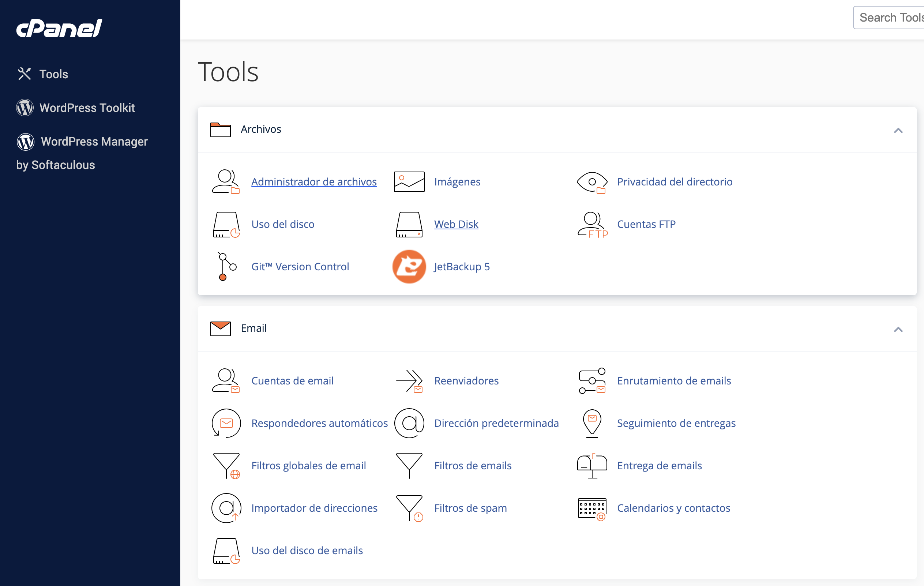The image size is (924, 586).
Task: Click the JetBackup 5 orange icon
Action: tap(409, 267)
